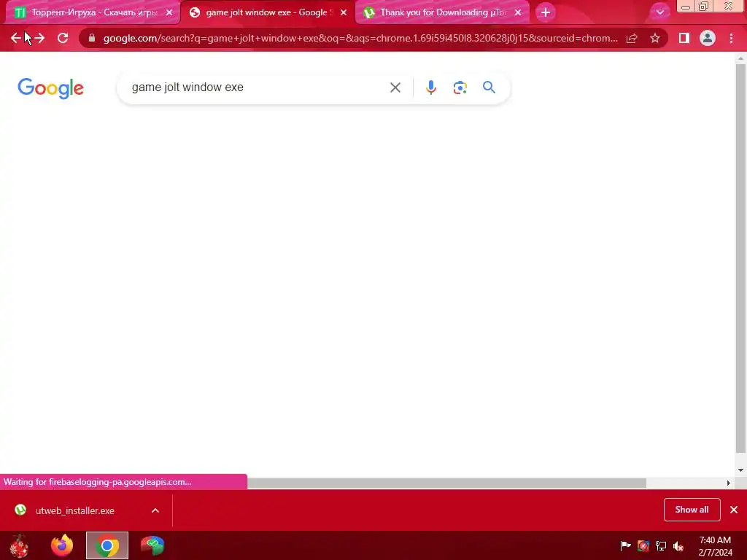Open the Chrome profile avatar menu

coord(708,38)
